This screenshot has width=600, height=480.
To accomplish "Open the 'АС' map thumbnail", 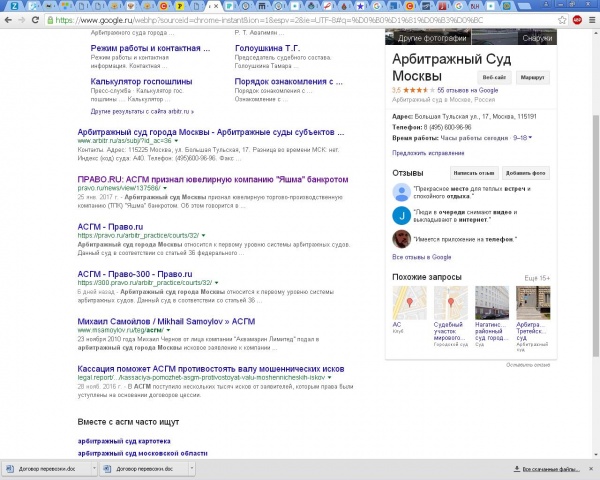I will (x=409, y=303).
